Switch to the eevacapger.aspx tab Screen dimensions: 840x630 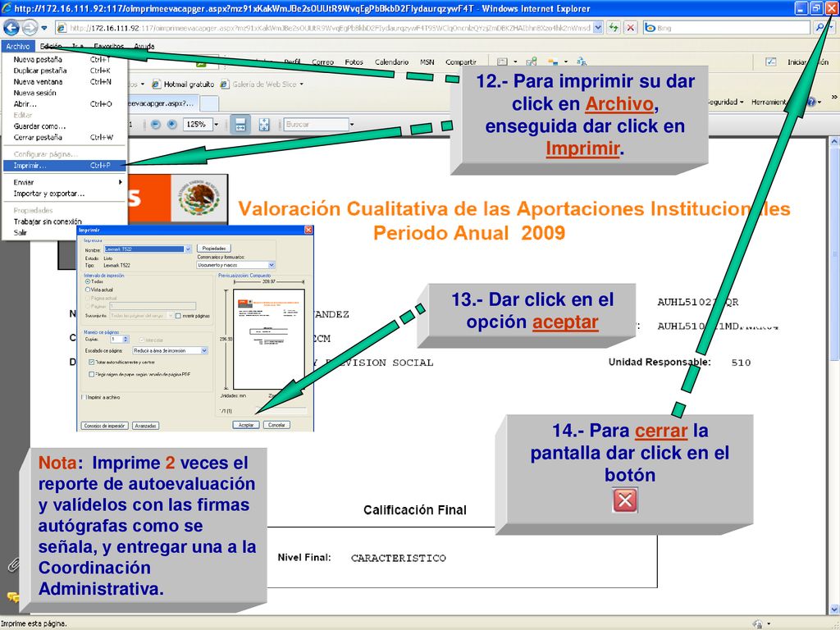click(x=162, y=103)
